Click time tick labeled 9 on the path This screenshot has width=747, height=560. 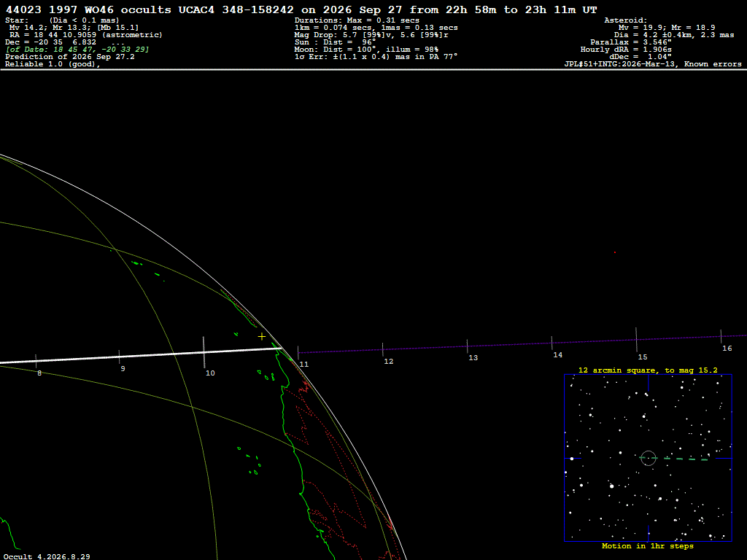coord(119,357)
